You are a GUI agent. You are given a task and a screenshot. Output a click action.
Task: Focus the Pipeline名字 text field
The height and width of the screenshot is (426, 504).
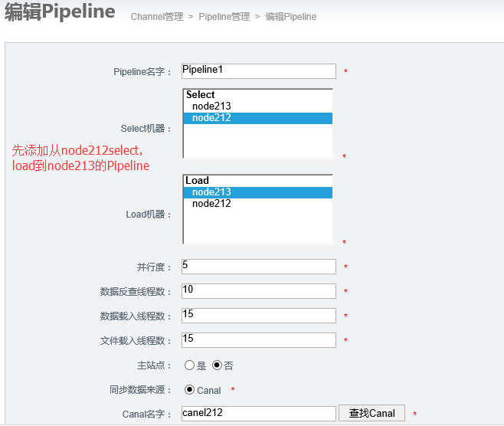(x=259, y=70)
